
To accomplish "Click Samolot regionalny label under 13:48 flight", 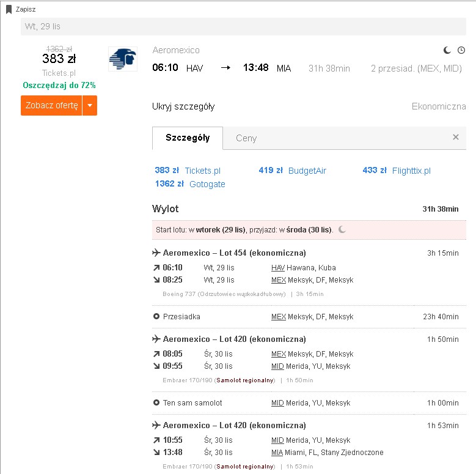I will pos(245,467).
